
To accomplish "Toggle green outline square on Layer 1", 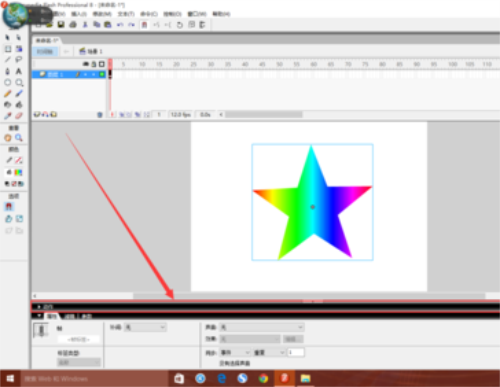I will (x=102, y=74).
